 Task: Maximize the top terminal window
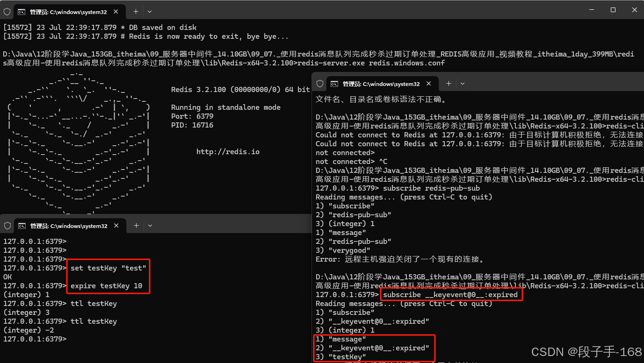tap(613, 10)
